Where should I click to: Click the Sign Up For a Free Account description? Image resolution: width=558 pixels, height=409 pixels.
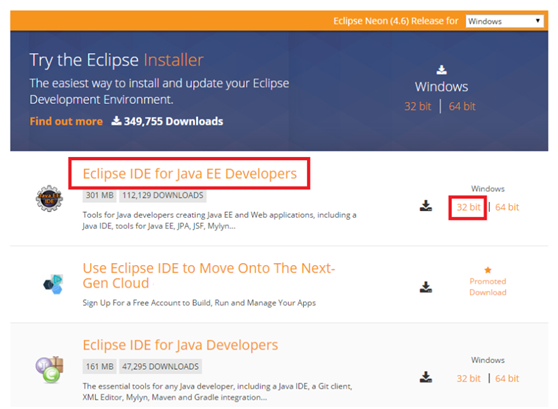click(199, 303)
